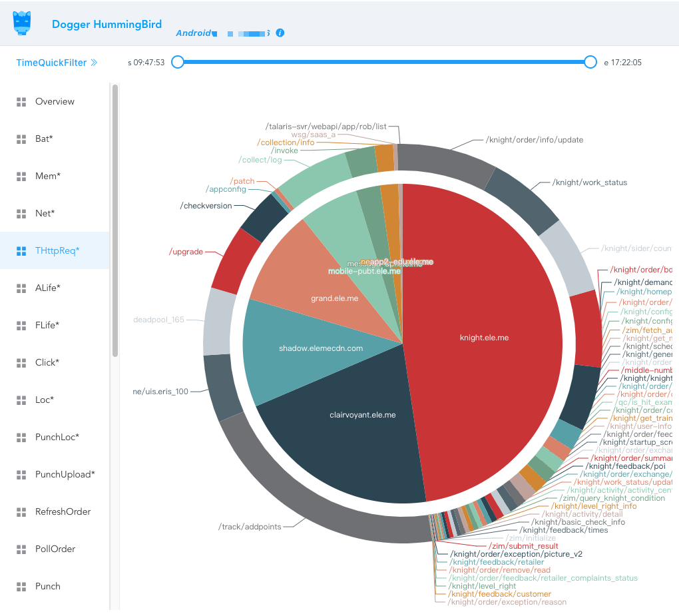Click the grid icon beside PunchLoc*
679x616 pixels.
tap(21, 438)
